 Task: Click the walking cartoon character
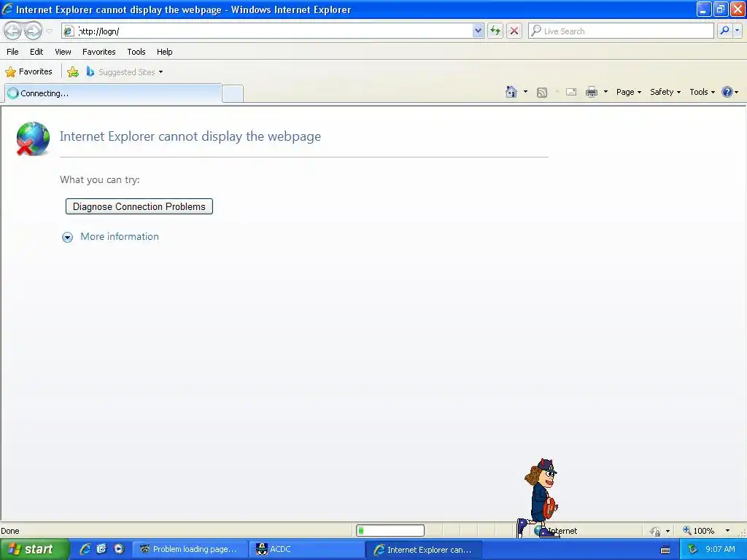[x=540, y=498]
